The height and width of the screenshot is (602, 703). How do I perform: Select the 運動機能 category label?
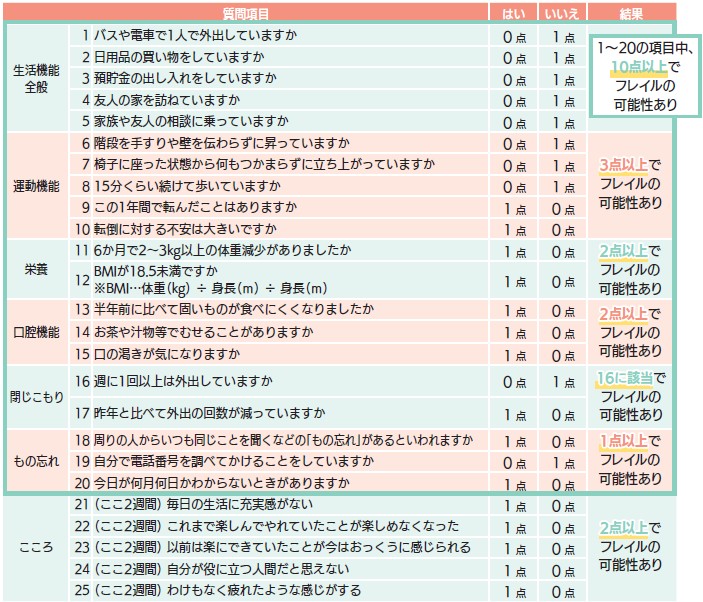[35, 186]
